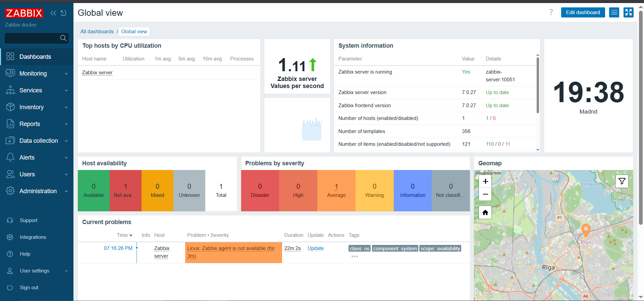The height and width of the screenshot is (301, 644).
Task: Open the Zabbix server host in problems
Action: pos(162,252)
